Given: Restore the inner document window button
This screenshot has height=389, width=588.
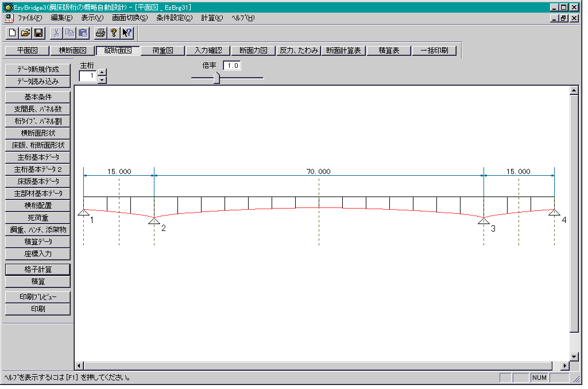Looking at the screenshot, I should [x=563, y=18].
